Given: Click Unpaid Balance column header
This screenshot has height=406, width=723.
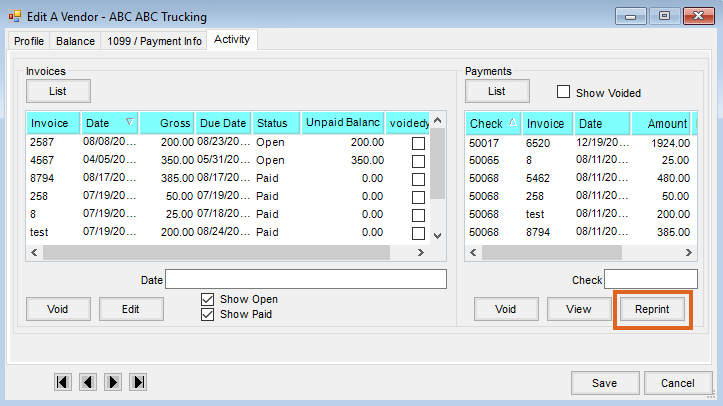Looking at the screenshot, I should 343,123.
